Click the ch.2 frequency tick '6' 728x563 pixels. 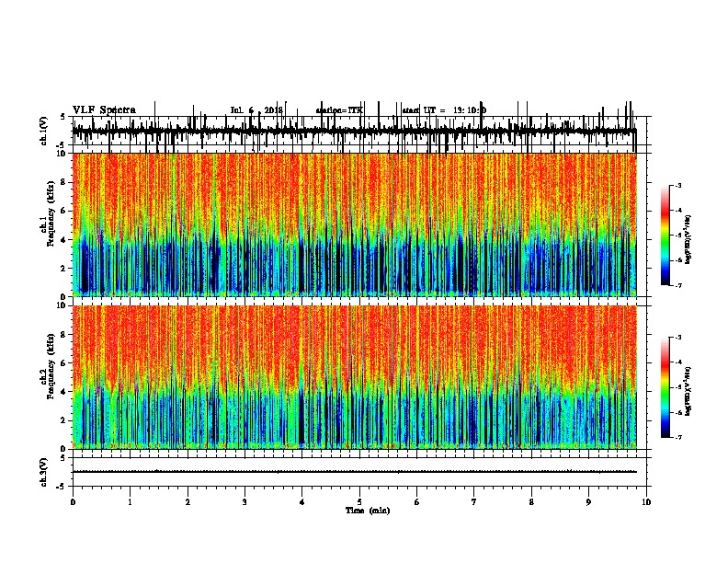point(63,363)
